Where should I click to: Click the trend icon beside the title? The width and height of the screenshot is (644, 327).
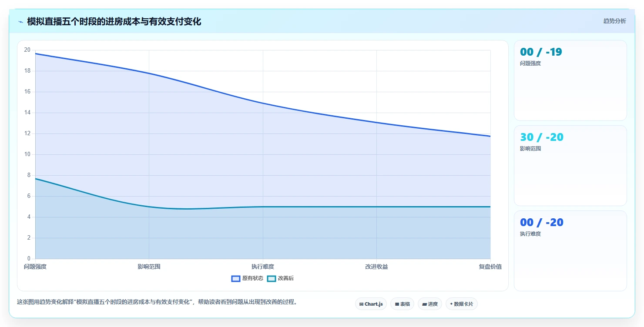[20, 22]
